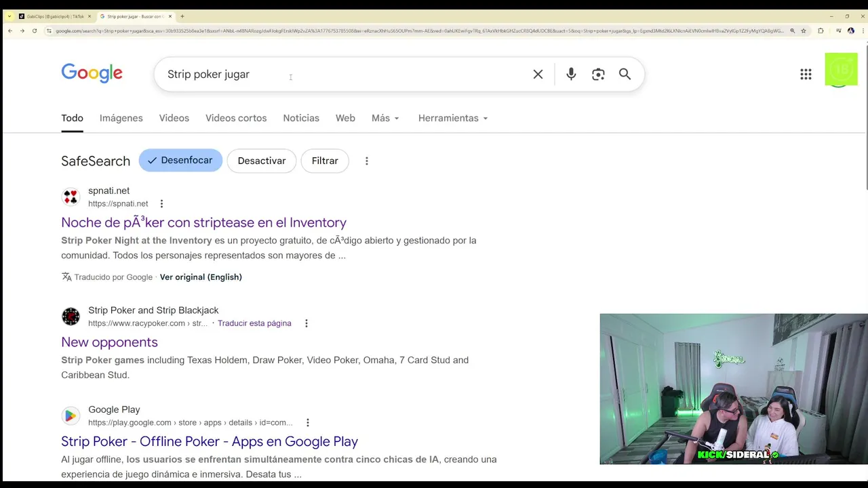
Task: Open the media control icon in toolbar
Action: coord(839,30)
